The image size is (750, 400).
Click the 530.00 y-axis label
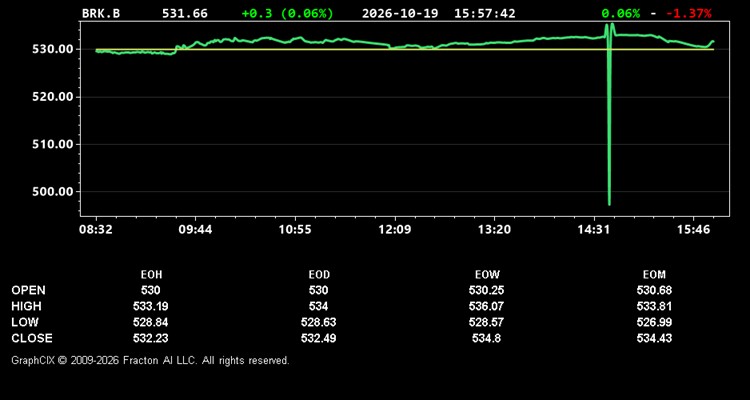[x=53, y=49]
